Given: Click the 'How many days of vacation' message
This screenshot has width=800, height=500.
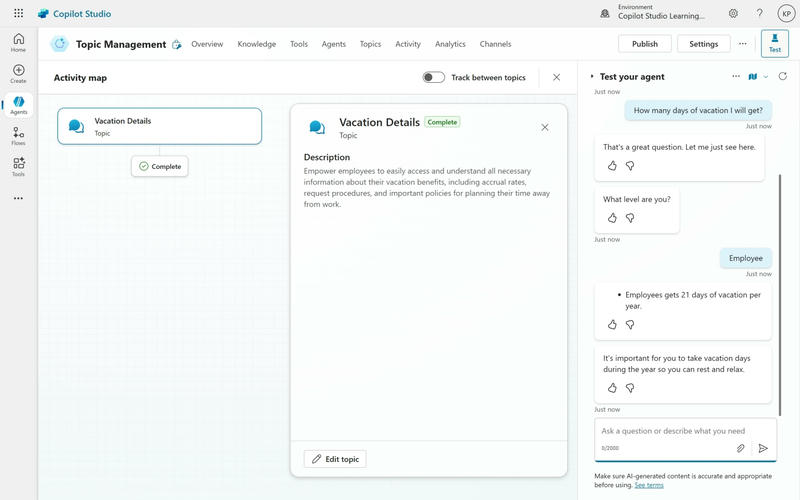Looking at the screenshot, I should pos(698,110).
